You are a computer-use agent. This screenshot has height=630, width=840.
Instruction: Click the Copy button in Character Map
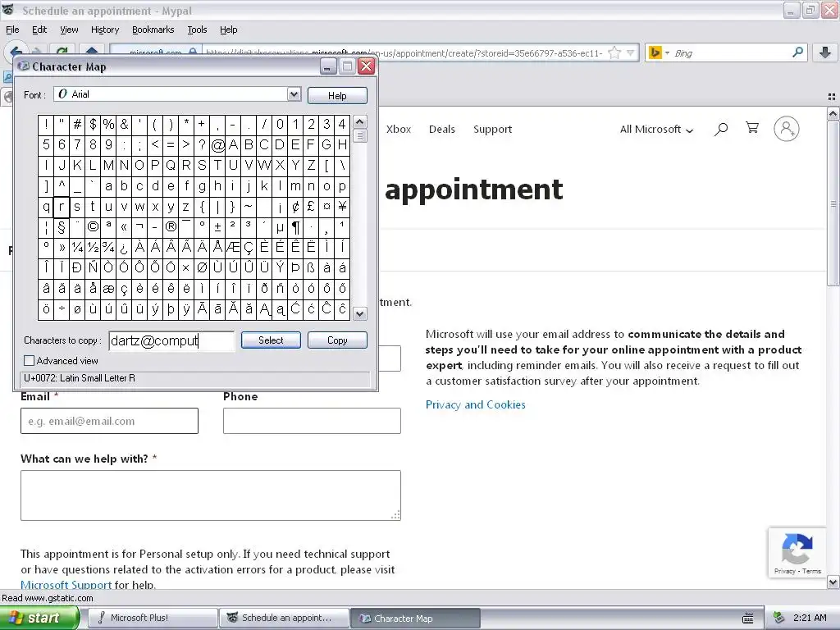[x=337, y=340]
